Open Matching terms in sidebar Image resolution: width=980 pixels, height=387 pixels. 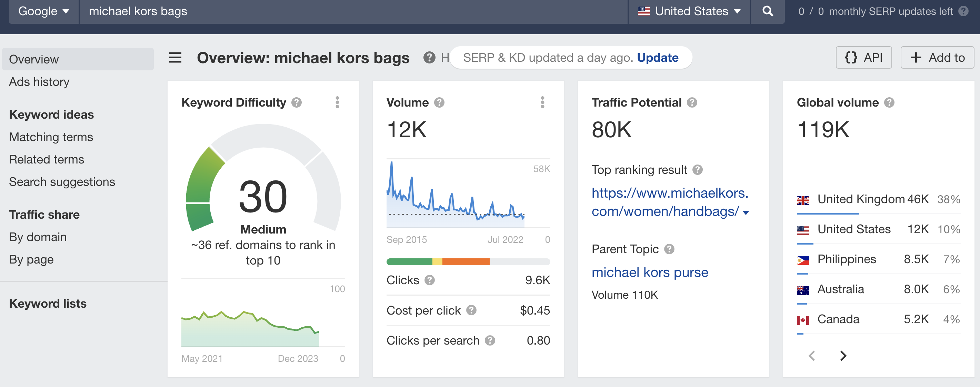click(x=51, y=137)
